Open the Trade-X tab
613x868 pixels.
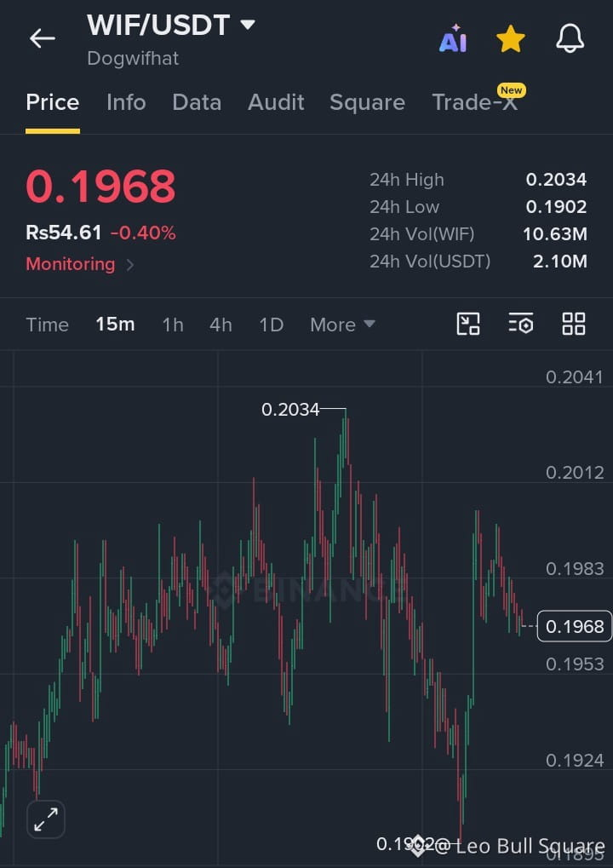pos(475,102)
